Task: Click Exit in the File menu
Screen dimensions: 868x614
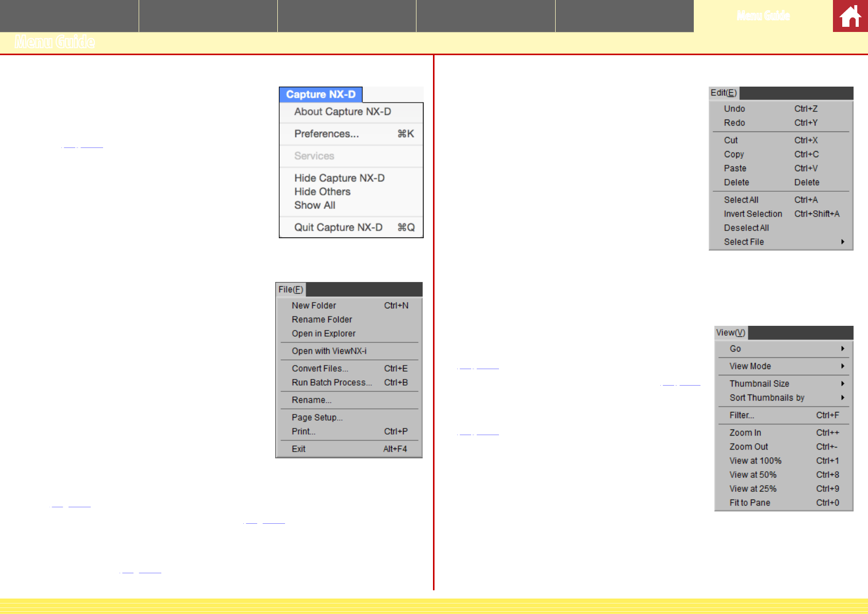Action: tap(349, 449)
